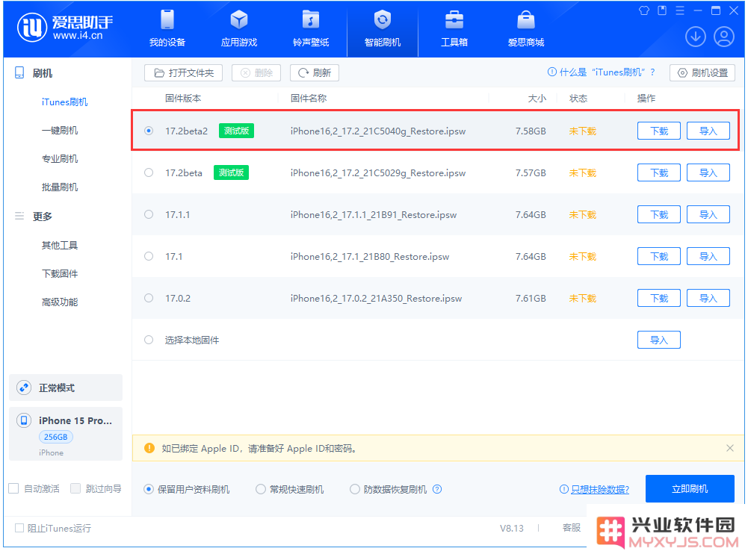Viewport: 748px width, 560px height.
Task: Select 选择本地固件 radio button
Action: click(149, 340)
